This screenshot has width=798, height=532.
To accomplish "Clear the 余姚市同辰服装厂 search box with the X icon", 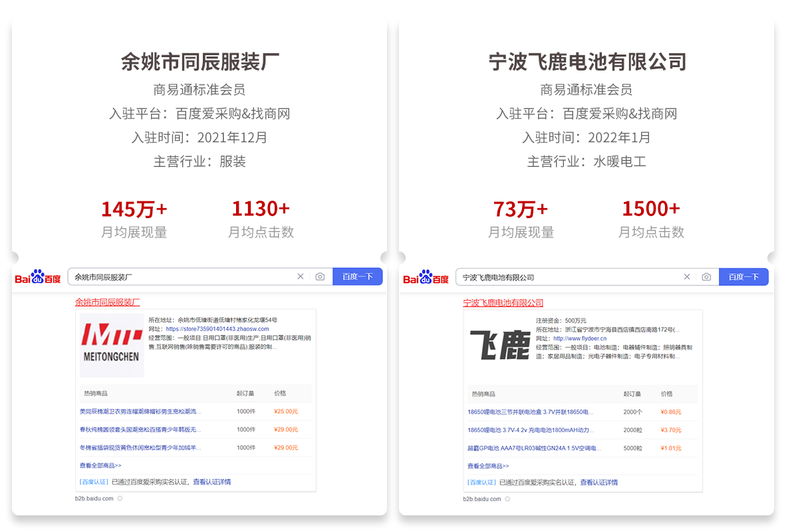I will pyautogui.click(x=301, y=277).
